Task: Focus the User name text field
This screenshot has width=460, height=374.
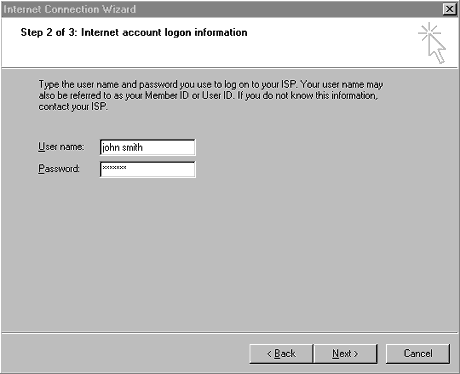Action: coord(147,147)
